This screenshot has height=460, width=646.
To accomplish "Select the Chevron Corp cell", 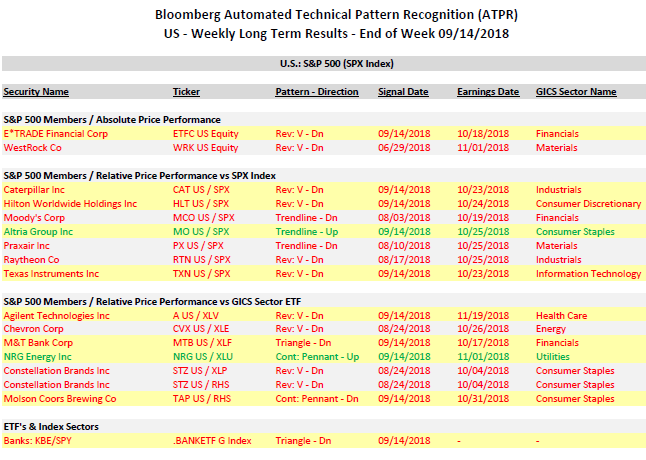I will point(33,329).
